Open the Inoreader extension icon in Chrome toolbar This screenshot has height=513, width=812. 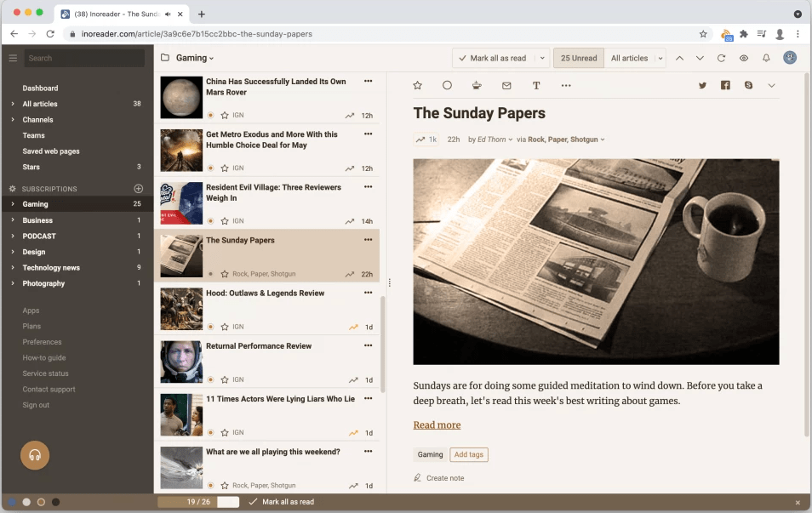coord(727,35)
